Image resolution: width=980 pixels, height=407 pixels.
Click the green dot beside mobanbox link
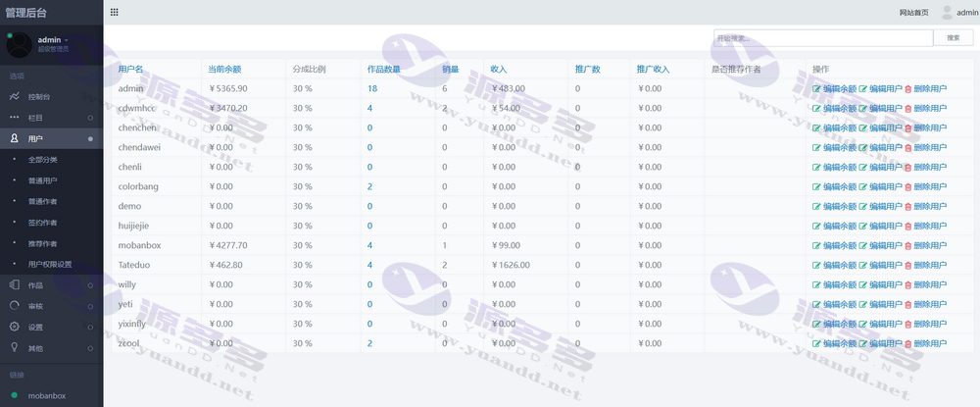[x=15, y=396]
